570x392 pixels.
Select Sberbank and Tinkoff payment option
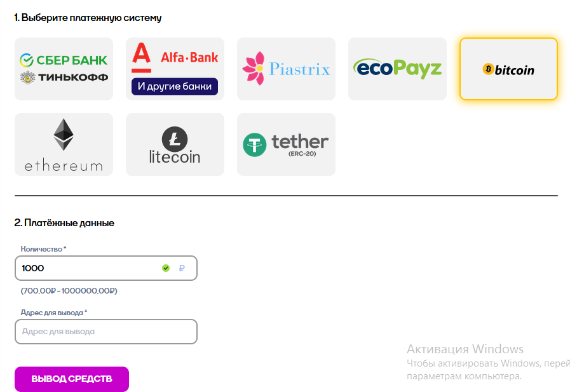[64, 69]
